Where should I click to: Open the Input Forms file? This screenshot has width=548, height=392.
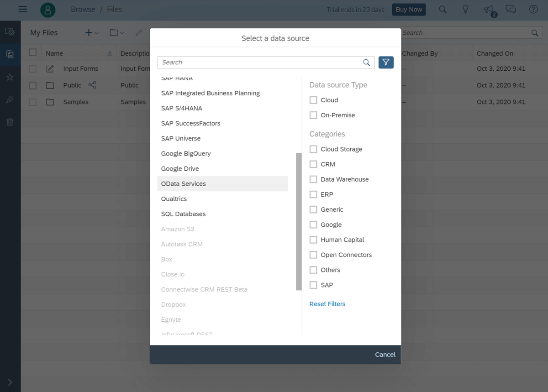81,68
